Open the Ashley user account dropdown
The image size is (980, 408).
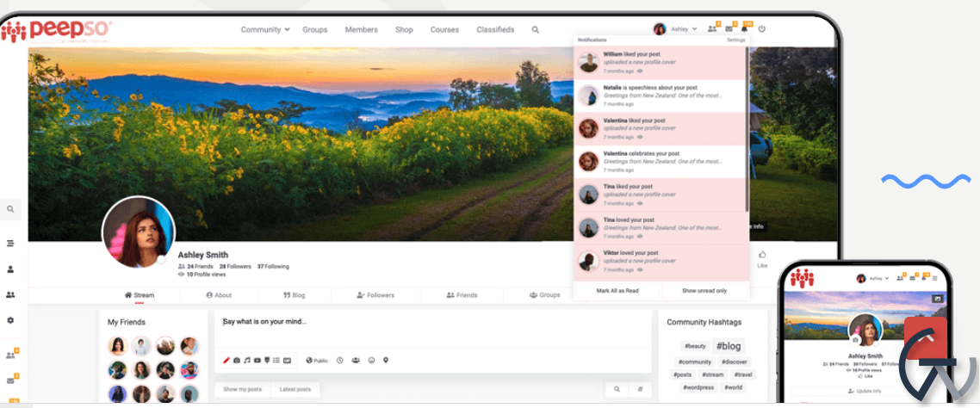click(x=676, y=29)
